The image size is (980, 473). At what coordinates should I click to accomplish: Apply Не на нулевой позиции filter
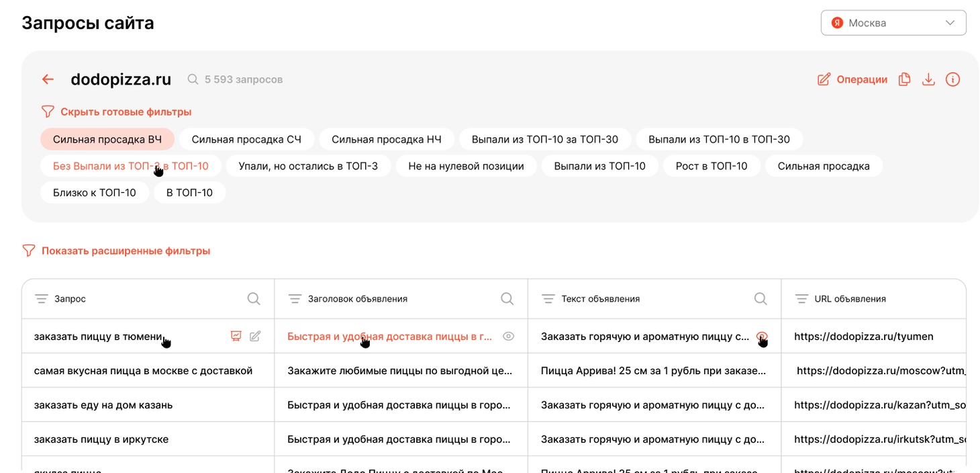pyautogui.click(x=466, y=166)
